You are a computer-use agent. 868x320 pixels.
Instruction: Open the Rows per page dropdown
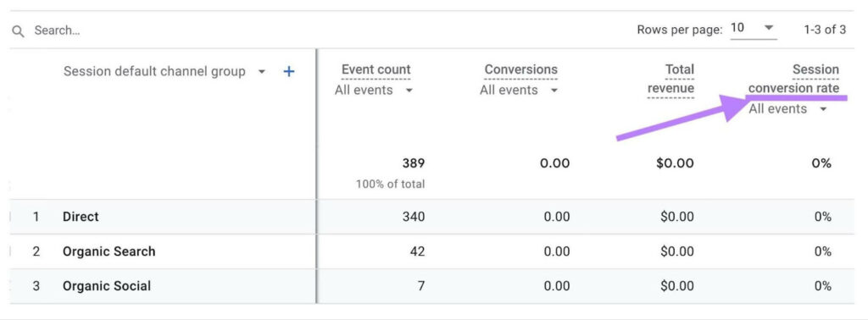[x=753, y=28]
